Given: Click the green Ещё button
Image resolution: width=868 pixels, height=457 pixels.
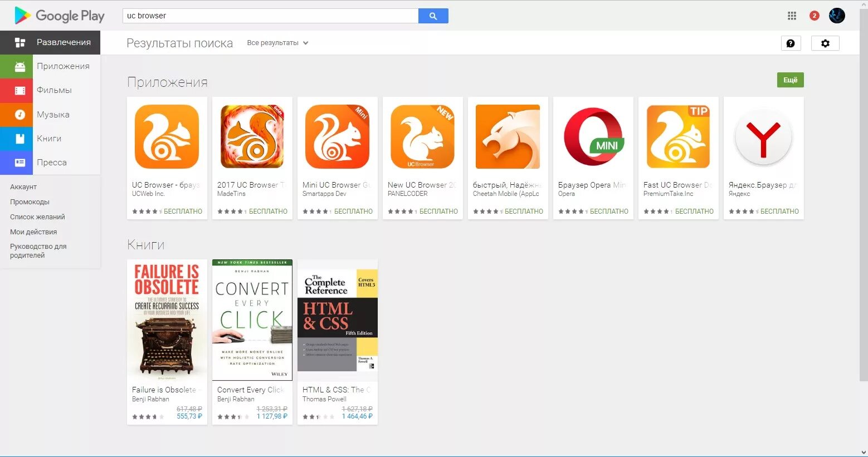Looking at the screenshot, I should pos(790,80).
